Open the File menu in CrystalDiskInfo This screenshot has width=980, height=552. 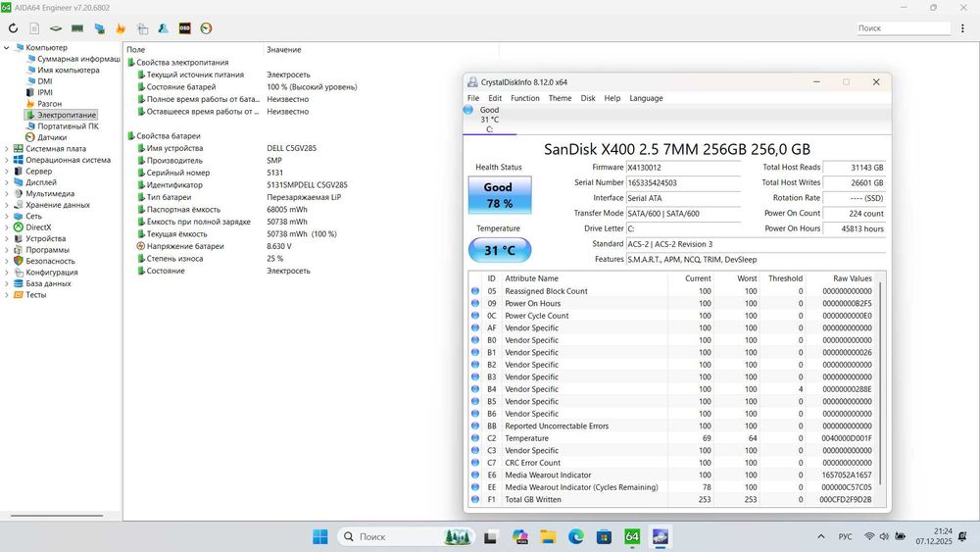pos(473,98)
